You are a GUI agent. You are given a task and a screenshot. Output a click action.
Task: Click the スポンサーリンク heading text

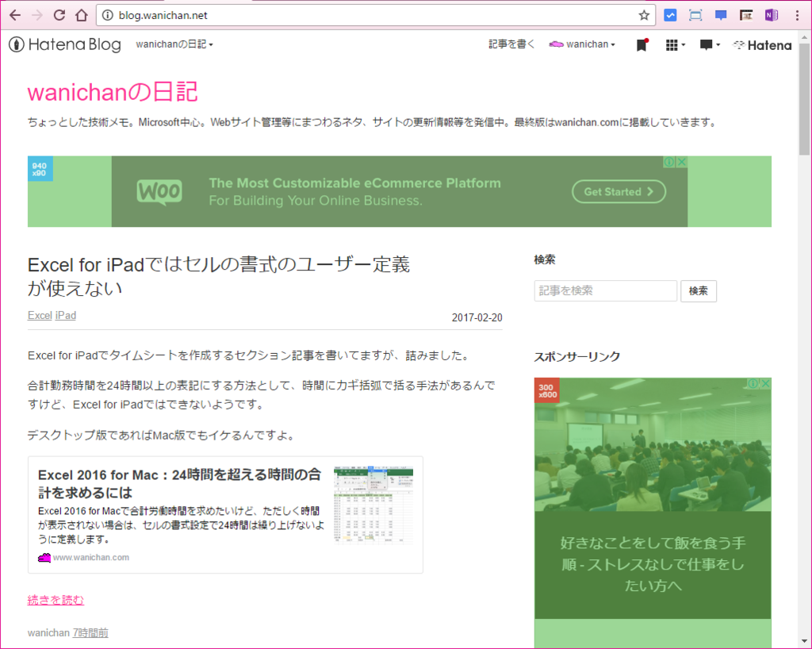(x=577, y=356)
